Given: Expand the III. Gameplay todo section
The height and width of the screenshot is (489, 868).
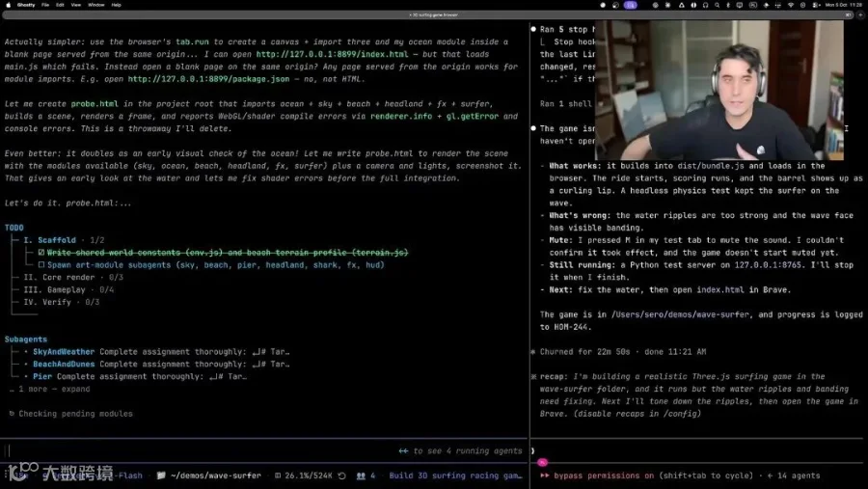Looking at the screenshot, I should (x=68, y=289).
